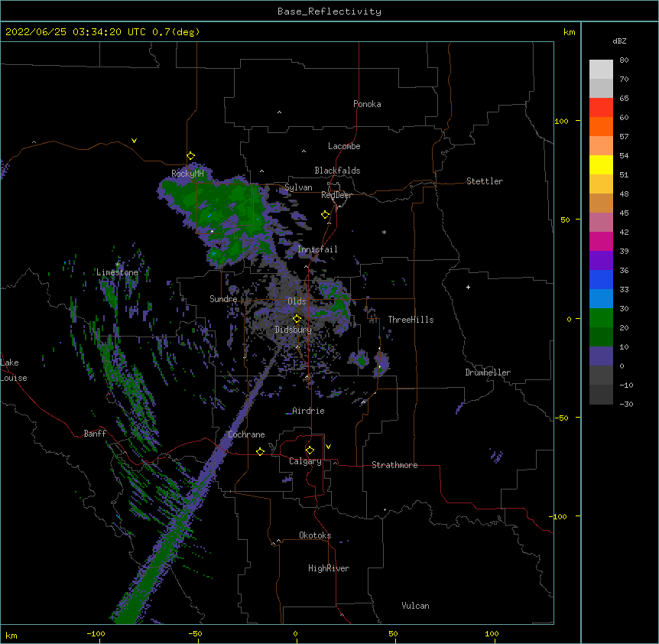Viewport: 659px width, 644px height.
Task: Click the Lake Louise label at left edge
Action: pyautogui.click(x=14, y=370)
